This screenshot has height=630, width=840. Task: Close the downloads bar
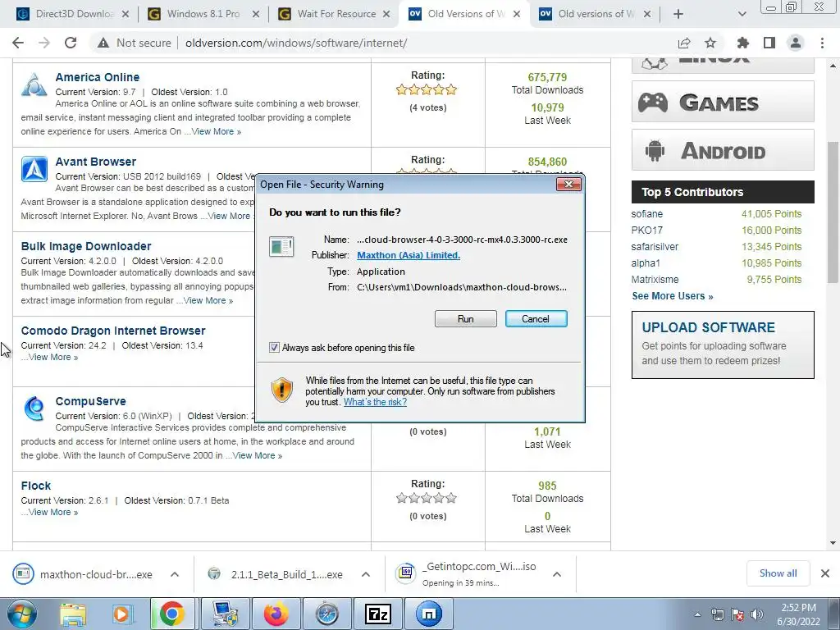[x=825, y=573]
